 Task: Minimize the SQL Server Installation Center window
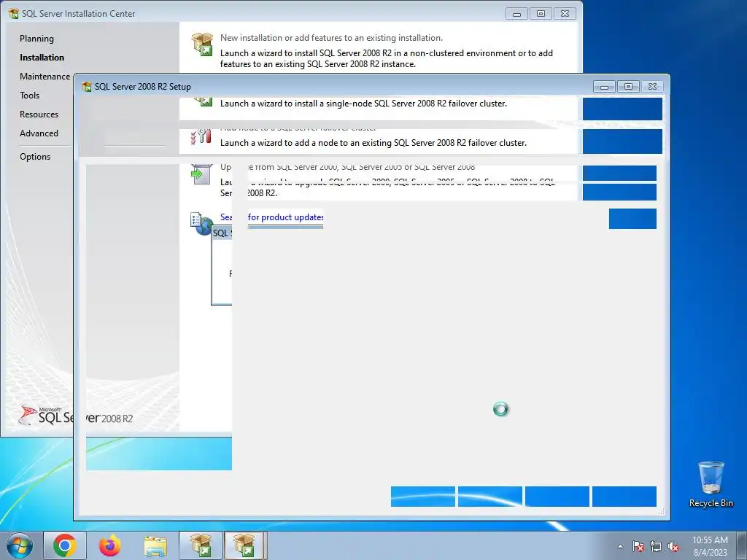pyautogui.click(x=516, y=14)
